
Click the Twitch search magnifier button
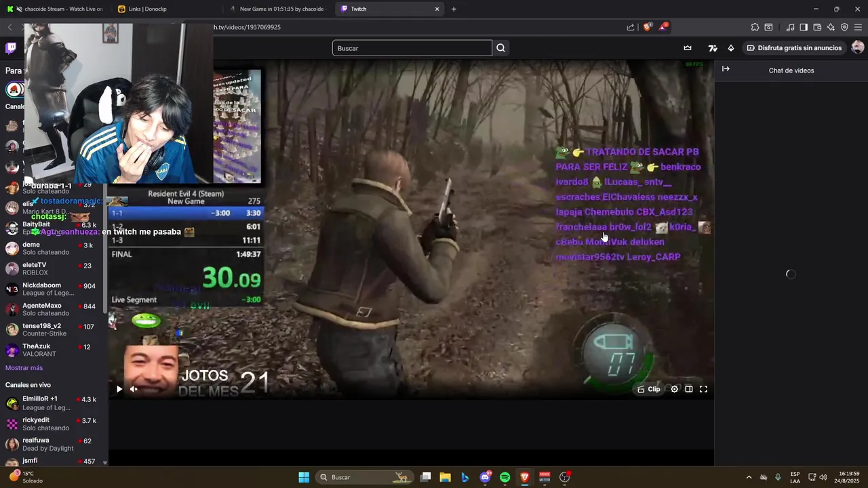[500, 48]
